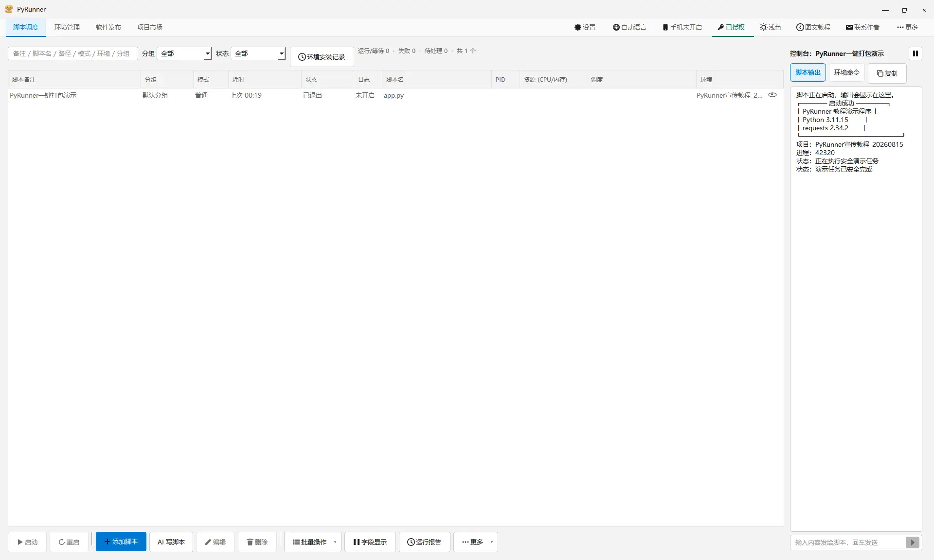Open the 项目市场 tab

[150, 27]
